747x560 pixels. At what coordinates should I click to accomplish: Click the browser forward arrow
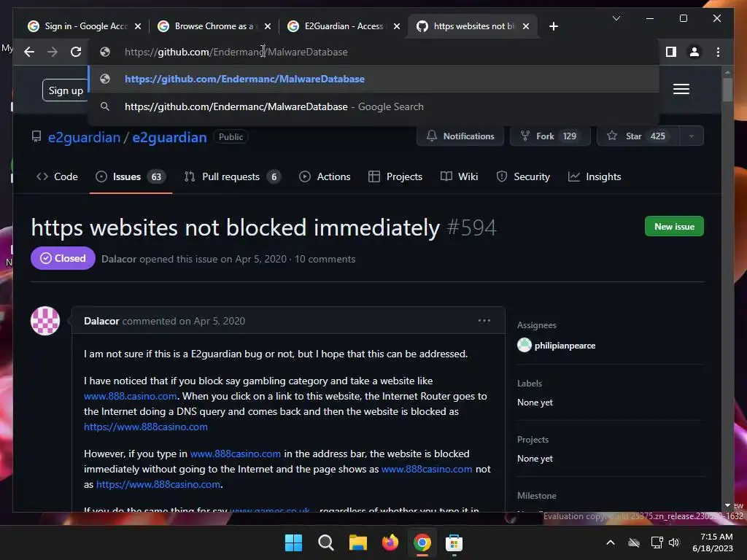[53, 52]
